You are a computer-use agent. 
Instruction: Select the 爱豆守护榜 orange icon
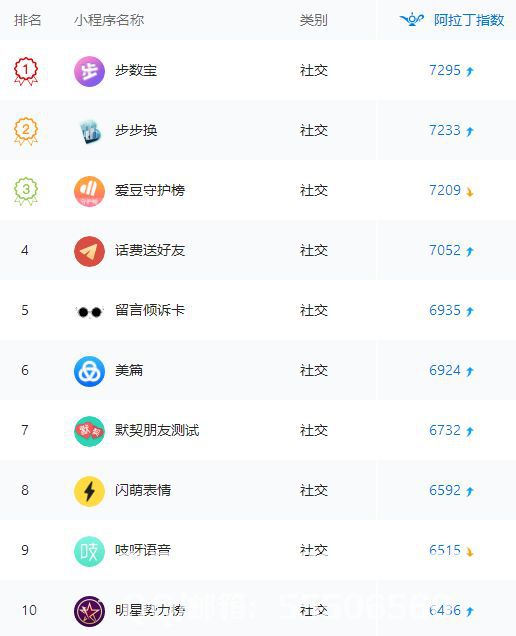(89, 191)
